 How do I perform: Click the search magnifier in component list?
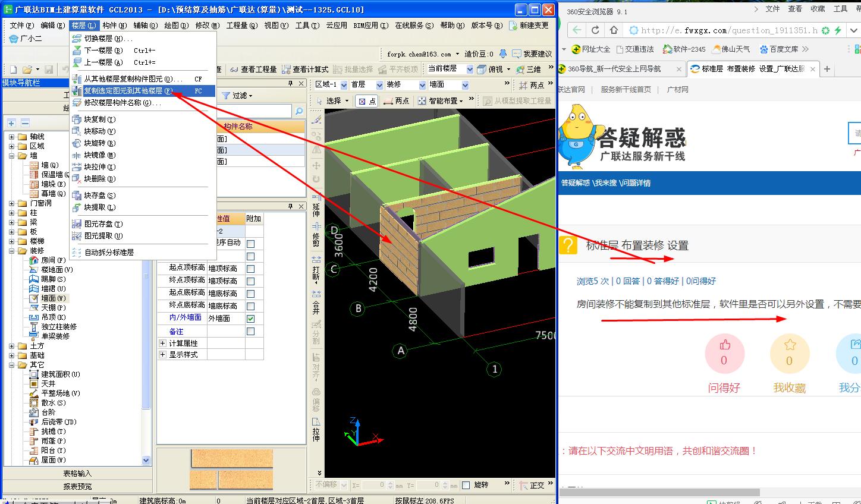coord(299,111)
